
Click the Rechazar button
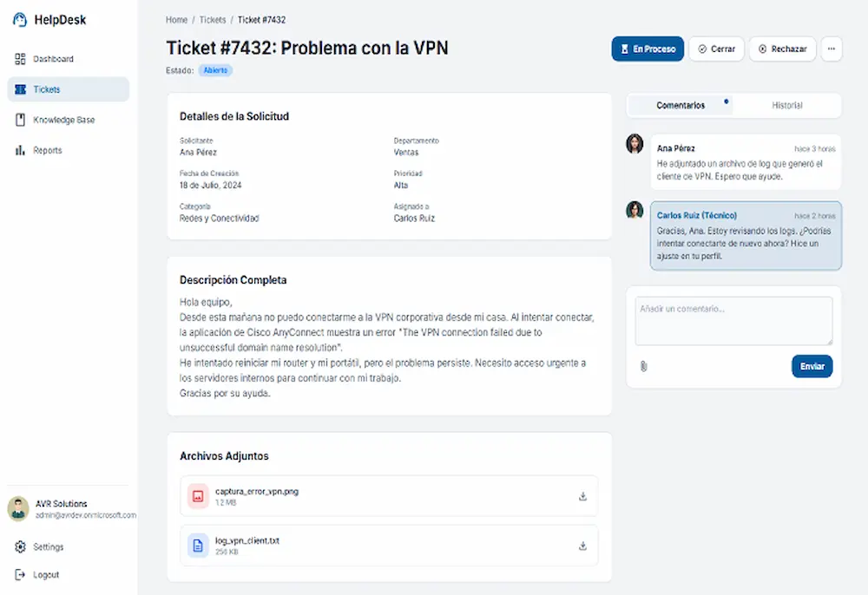pyautogui.click(x=781, y=49)
